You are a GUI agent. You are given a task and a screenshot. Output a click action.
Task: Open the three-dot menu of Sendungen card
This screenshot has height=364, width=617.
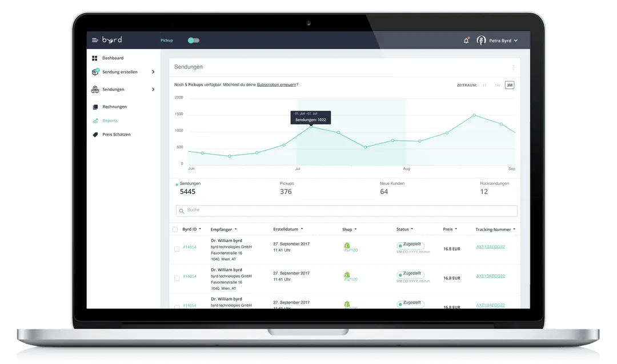(x=514, y=67)
